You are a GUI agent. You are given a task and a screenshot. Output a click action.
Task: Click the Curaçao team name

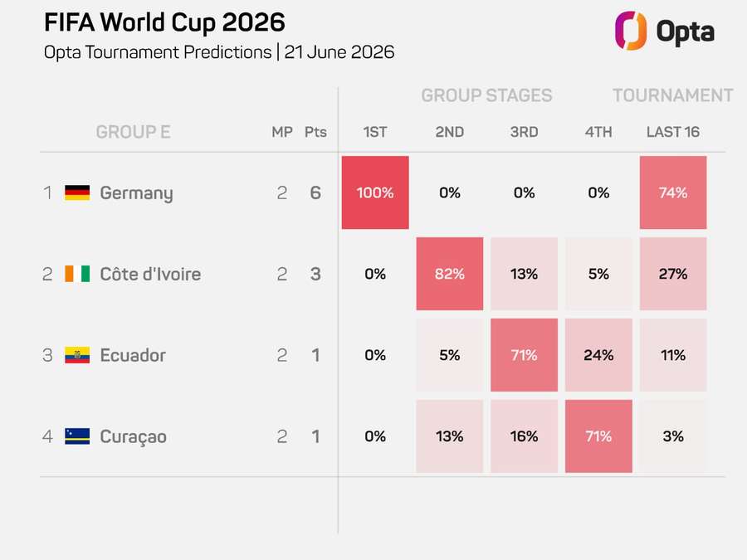[x=133, y=437]
